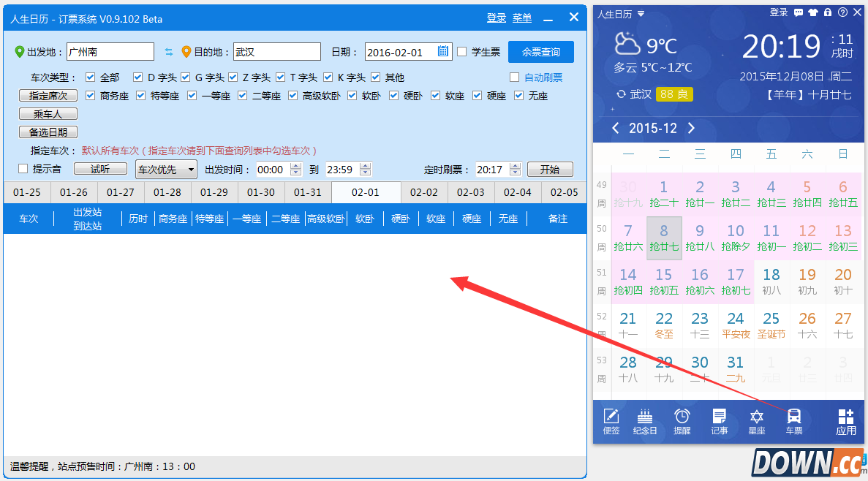Viewport: 868px width, 481px height.
Task: Open the 应用 apps grid icon
Action: pos(845,420)
